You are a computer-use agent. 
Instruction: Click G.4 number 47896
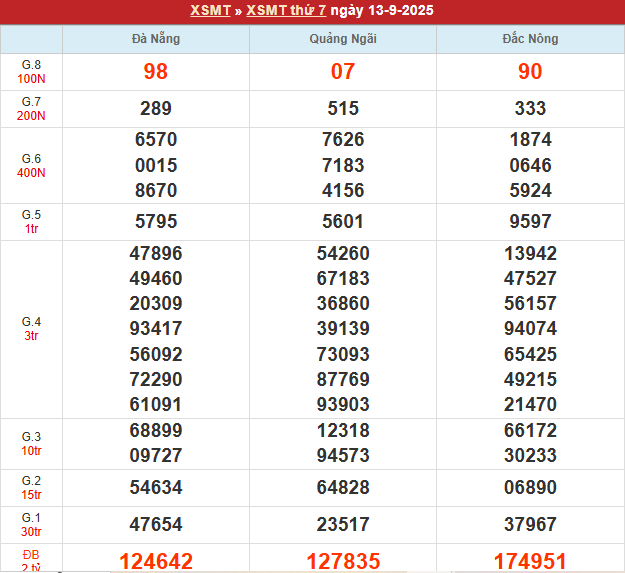pos(156,253)
